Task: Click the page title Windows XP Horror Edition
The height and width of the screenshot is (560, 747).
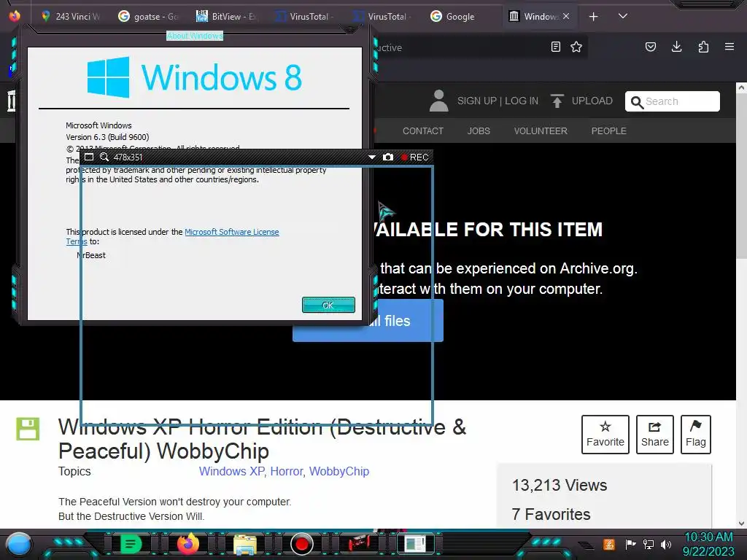Action: coord(262,438)
